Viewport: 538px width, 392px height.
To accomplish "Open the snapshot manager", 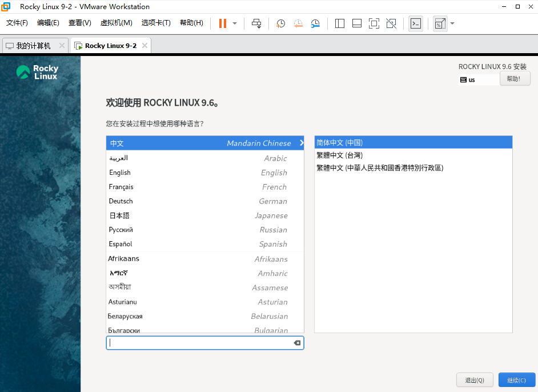I will pyautogui.click(x=315, y=23).
